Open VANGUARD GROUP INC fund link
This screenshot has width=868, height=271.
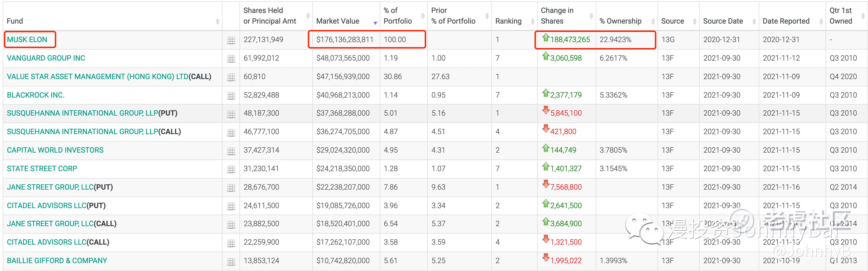pyautogui.click(x=46, y=58)
